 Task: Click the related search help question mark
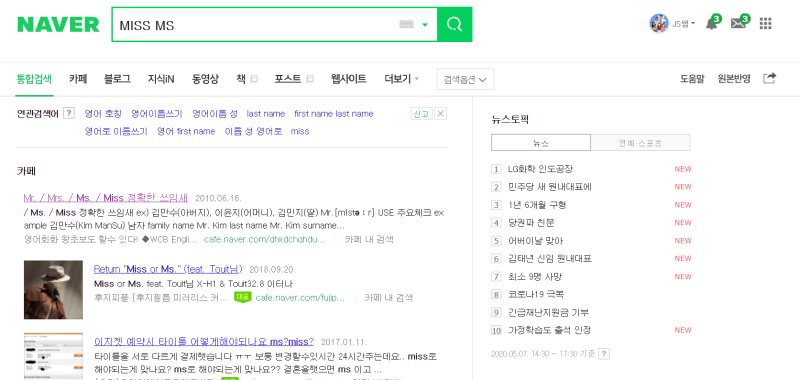pos(69,113)
